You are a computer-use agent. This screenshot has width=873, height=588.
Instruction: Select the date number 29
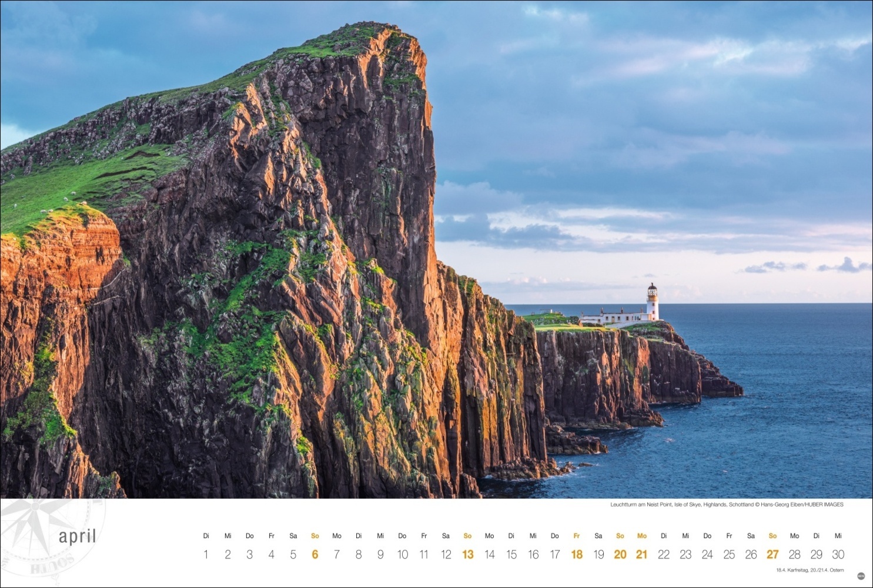coord(816,554)
